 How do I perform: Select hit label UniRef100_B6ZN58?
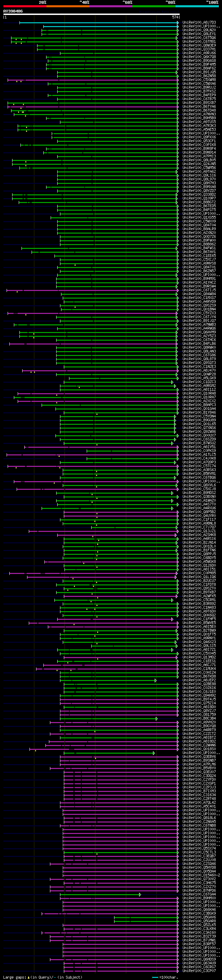click(x=199, y=76)
